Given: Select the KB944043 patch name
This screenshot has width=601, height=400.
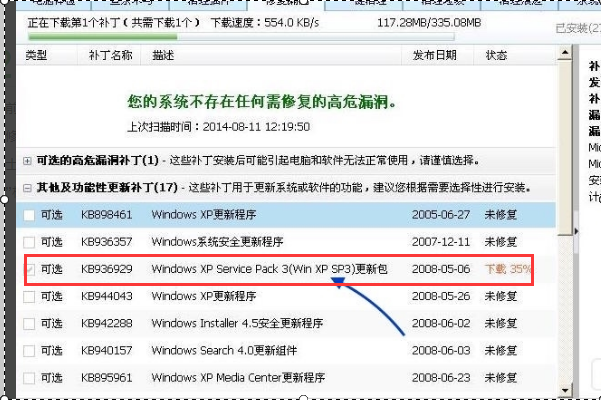Looking at the screenshot, I should tap(107, 297).
